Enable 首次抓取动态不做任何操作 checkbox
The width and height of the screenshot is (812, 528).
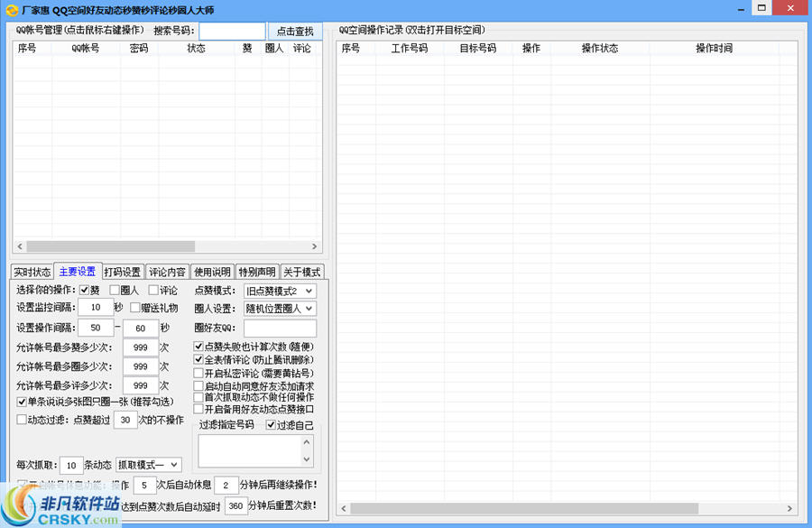pos(198,397)
